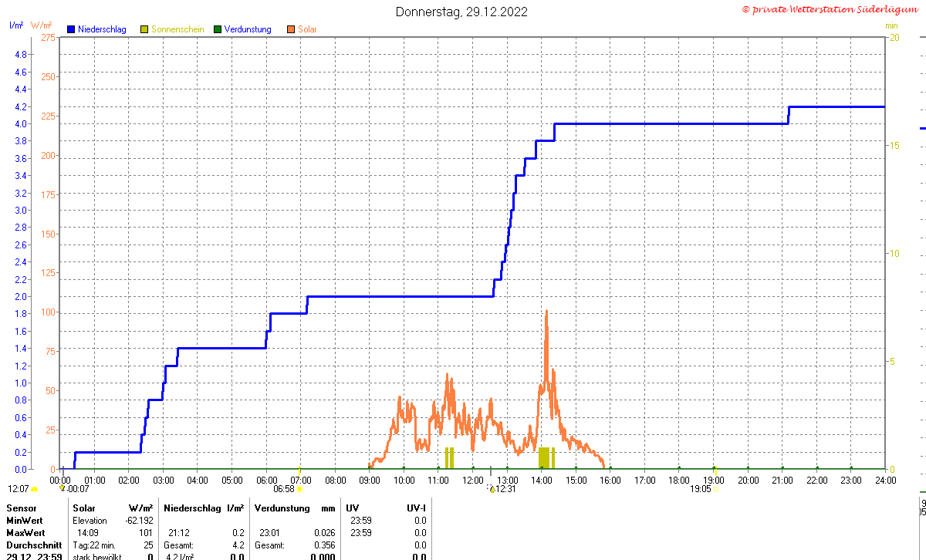Select the Solar legend label
This screenshot has height=560, width=926.
point(307,29)
